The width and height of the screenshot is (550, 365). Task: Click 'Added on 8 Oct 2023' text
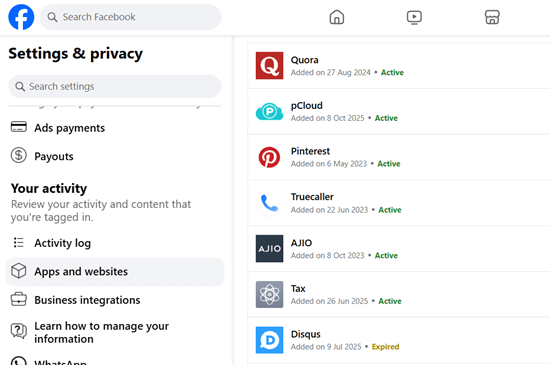328,255
